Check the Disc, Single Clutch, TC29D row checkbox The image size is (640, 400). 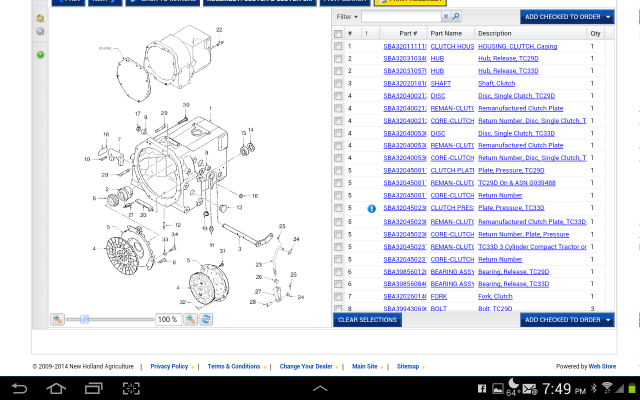point(338,96)
